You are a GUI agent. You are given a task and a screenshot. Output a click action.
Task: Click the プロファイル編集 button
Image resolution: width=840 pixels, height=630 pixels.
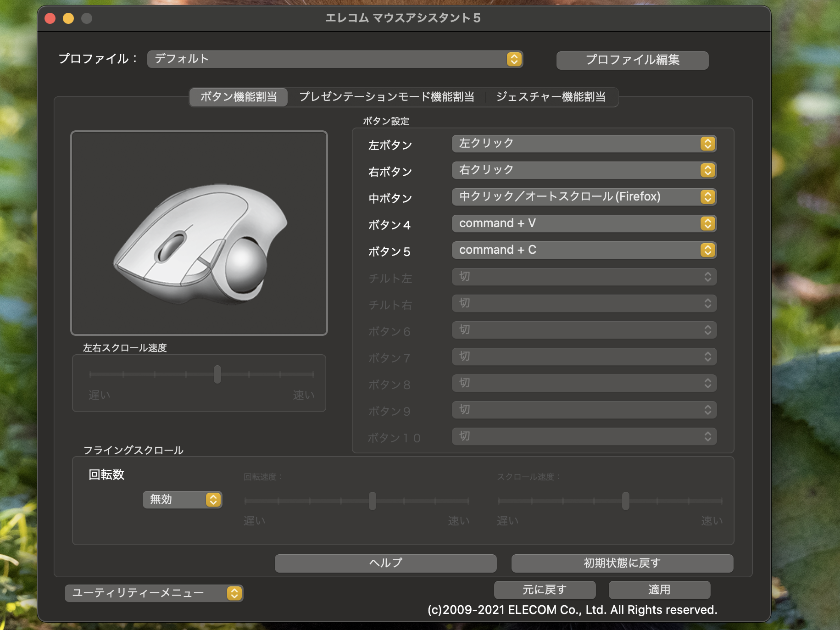coord(632,60)
